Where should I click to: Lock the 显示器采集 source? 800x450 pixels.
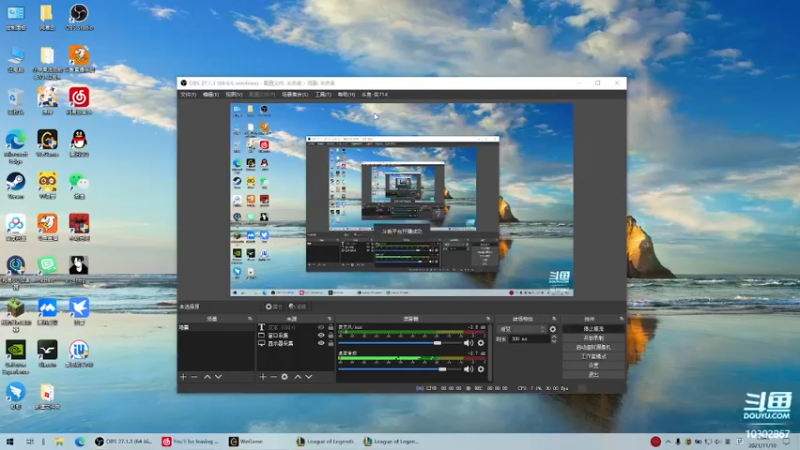point(331,343)
